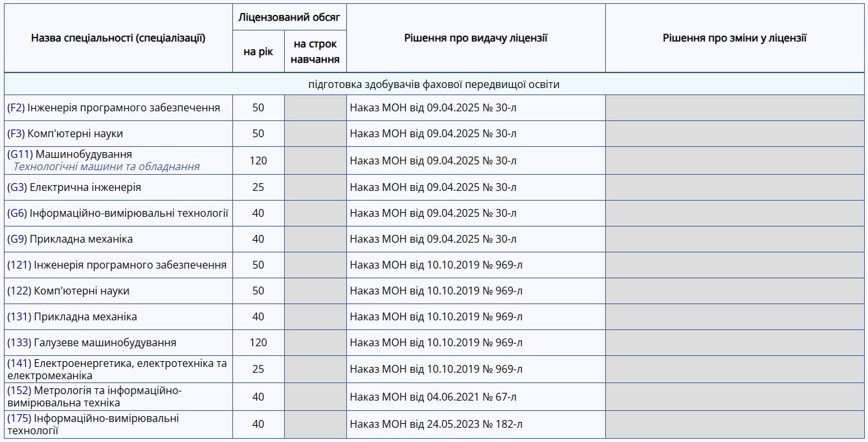Click the Рішення про зміни у ліцензії header
This screenshot has width=868, height=442.
735,38
